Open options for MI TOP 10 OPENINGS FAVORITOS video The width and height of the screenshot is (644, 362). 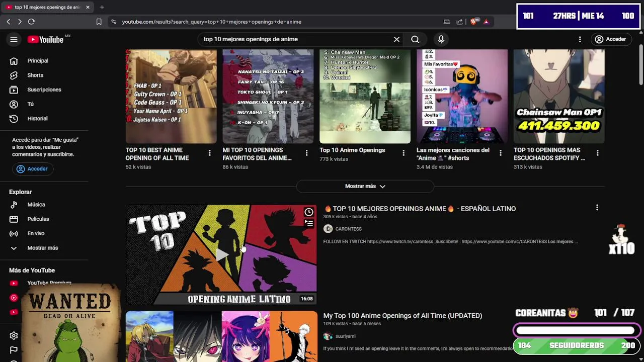coord(306,153)
